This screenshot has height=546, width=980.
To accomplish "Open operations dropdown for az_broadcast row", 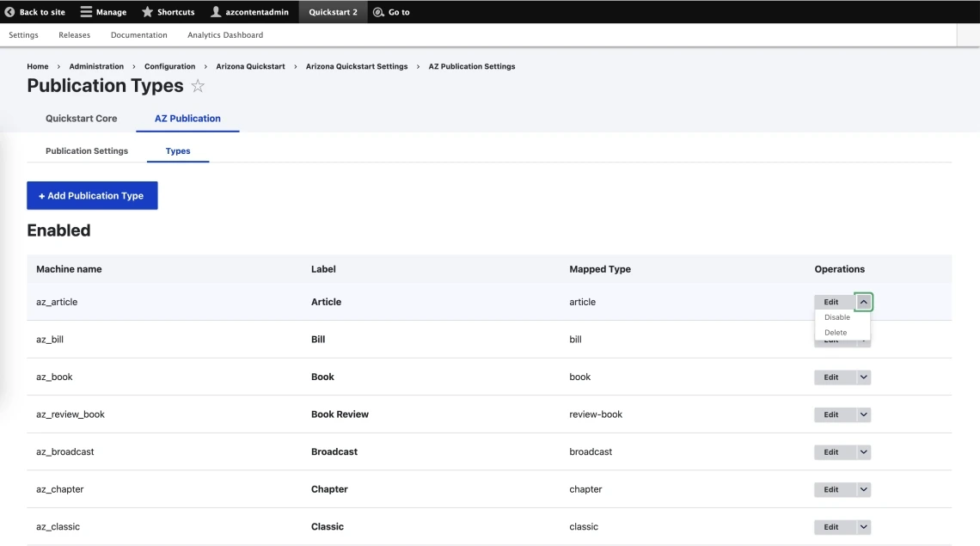I will (x=863, y=451).
